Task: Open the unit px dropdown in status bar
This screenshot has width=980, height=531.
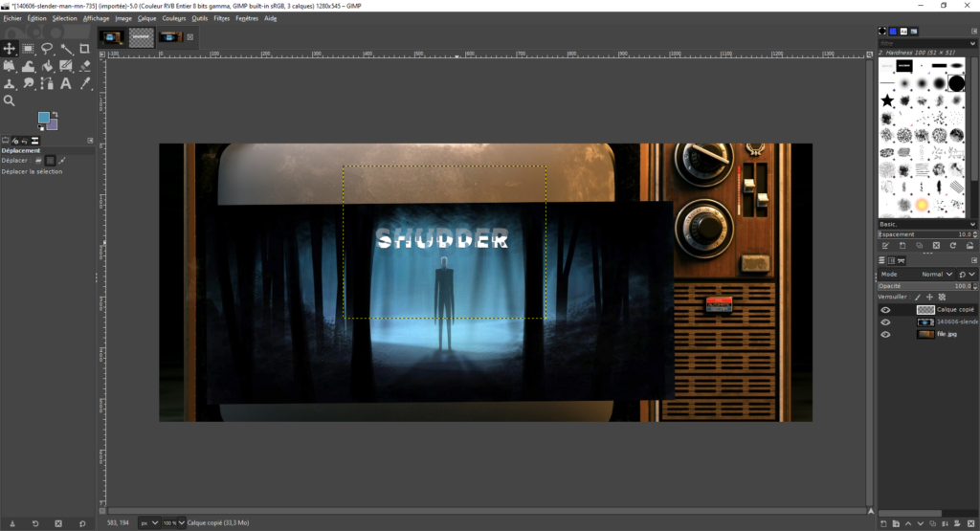Action: click(148, 523)
